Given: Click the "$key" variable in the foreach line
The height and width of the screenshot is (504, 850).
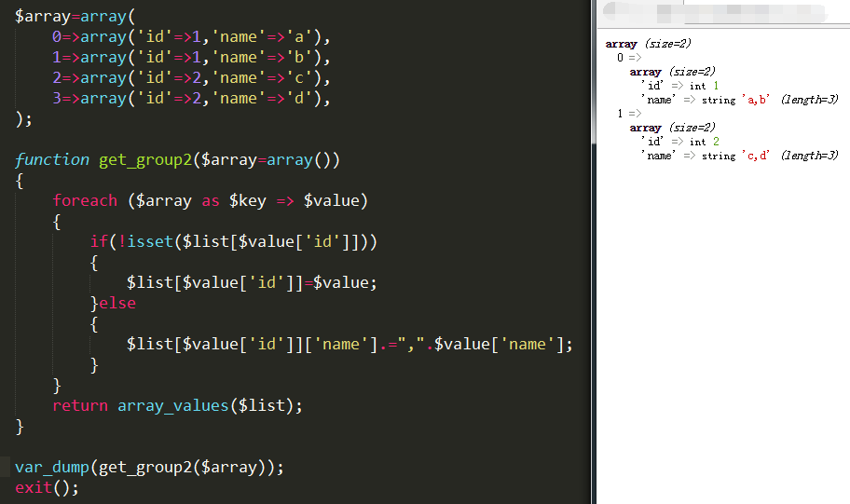Looking at the screenshot, I should point(247,200).
